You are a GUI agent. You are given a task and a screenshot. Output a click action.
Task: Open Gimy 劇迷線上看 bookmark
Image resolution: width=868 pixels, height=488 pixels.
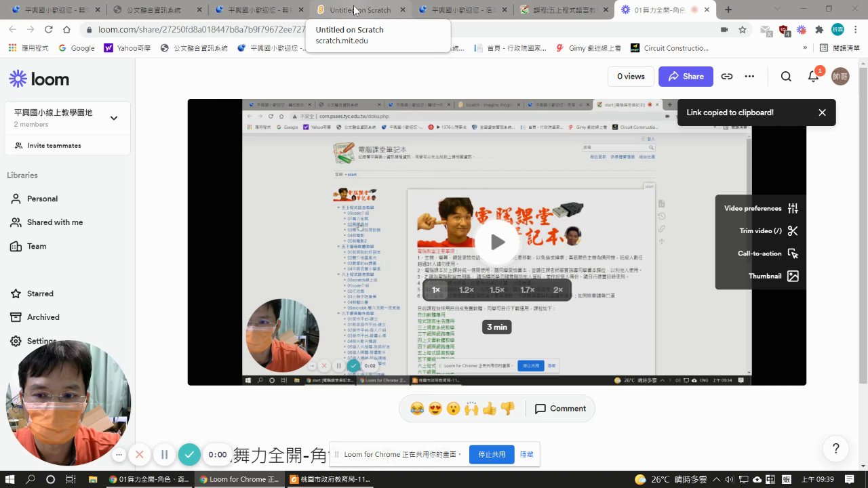588,48
